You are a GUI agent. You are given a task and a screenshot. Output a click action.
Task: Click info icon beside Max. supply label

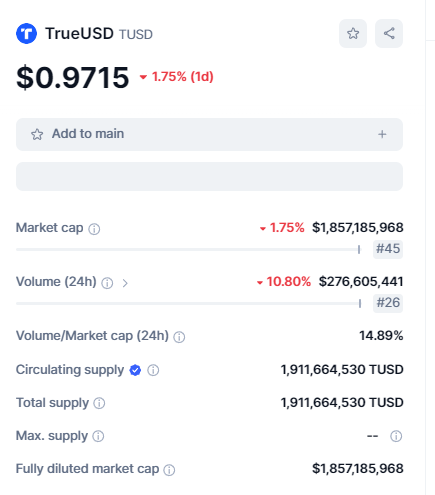(98, 436)
